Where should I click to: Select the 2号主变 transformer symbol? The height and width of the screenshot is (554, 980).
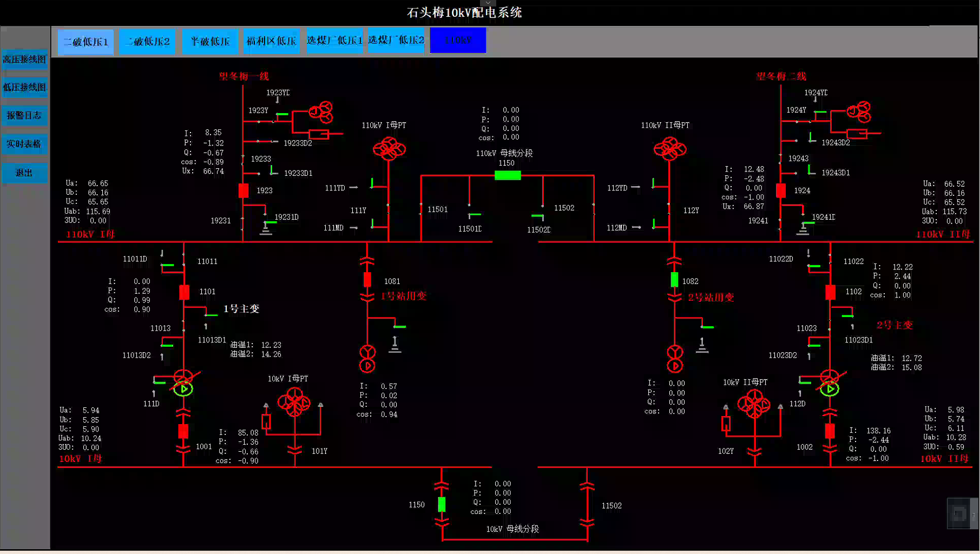(830, 382)
